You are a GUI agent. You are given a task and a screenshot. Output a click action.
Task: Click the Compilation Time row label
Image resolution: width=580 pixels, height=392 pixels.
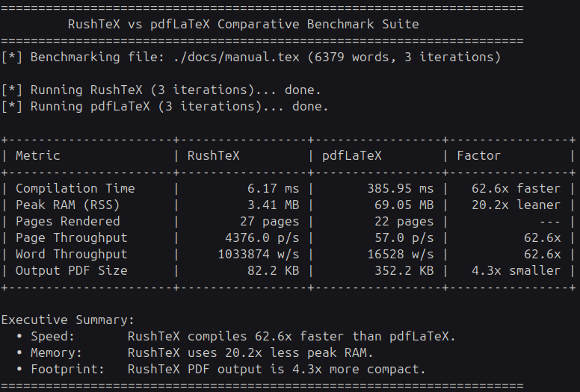(x=75, y=189)
